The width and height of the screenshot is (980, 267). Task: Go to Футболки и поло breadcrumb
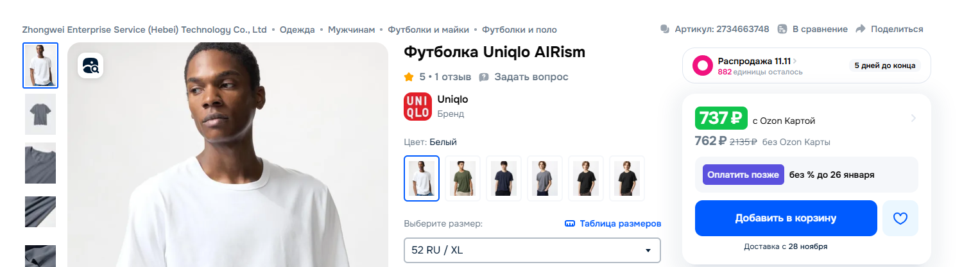(519, 30)
